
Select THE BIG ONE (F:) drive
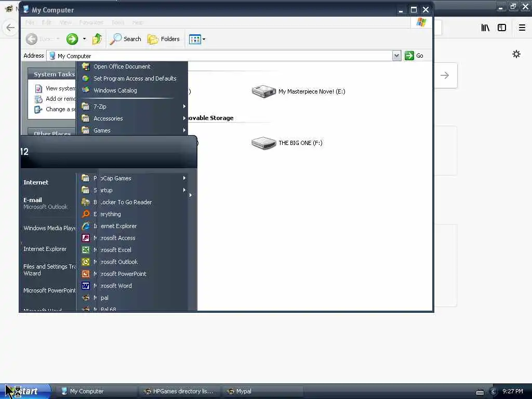tap(287, 143)
